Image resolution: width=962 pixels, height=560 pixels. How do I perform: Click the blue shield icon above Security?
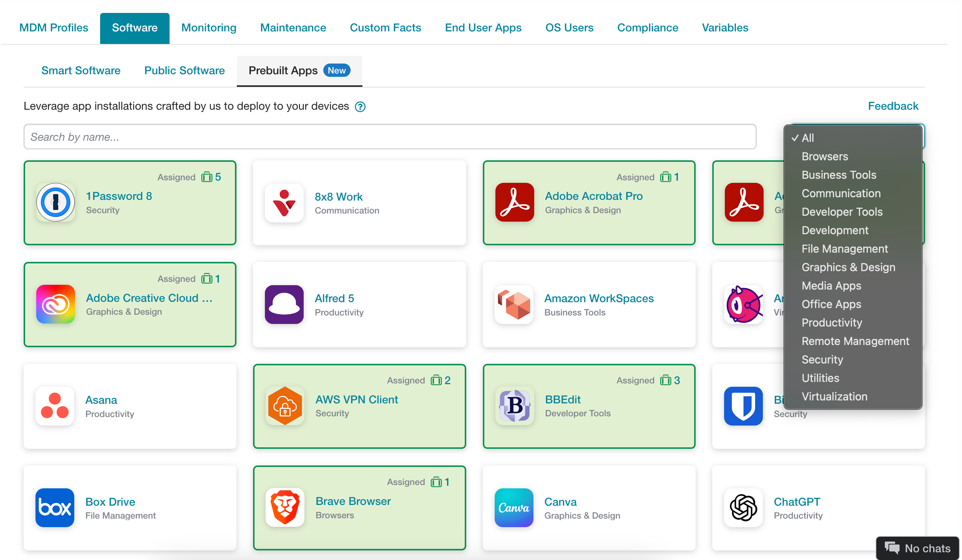click(743, 406)
